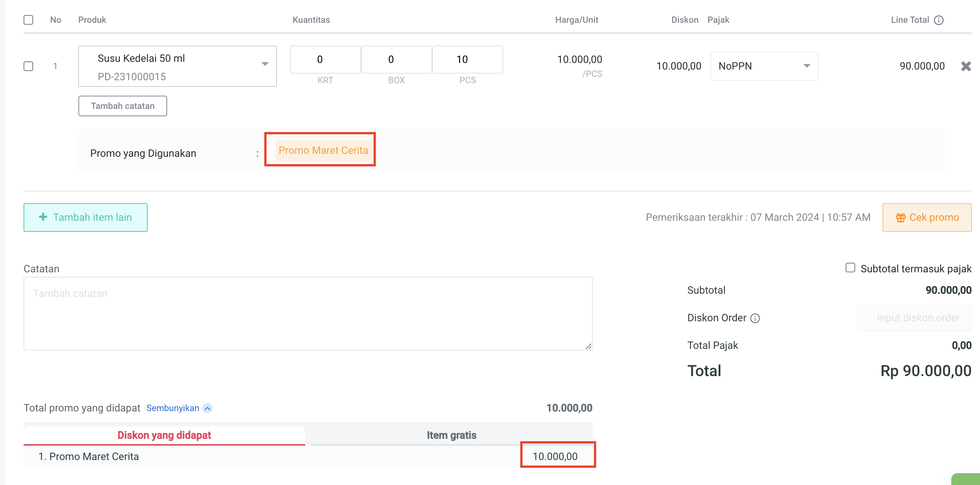Check the row 1 product checkbox
Screen dimensions: 980x485
(29, 66)
